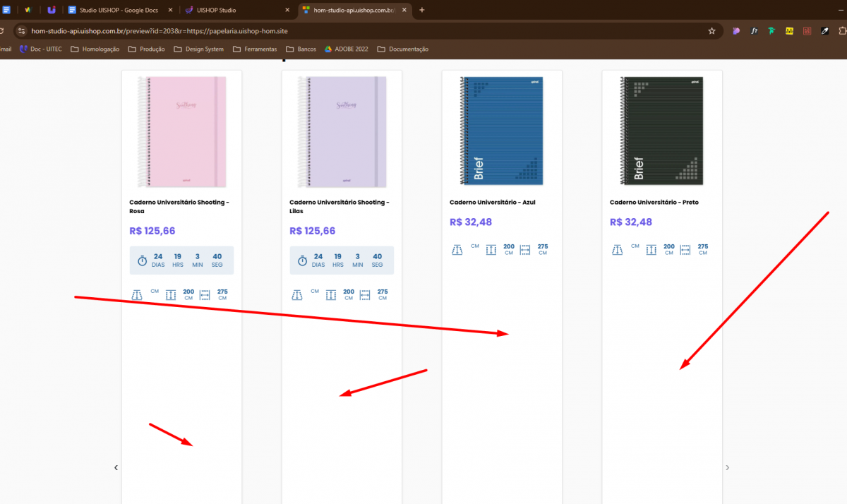Screen dimensions: 847x504
Task: Switch to the Studio UISHOP Google Docs tab
Action: coord(116,11)
